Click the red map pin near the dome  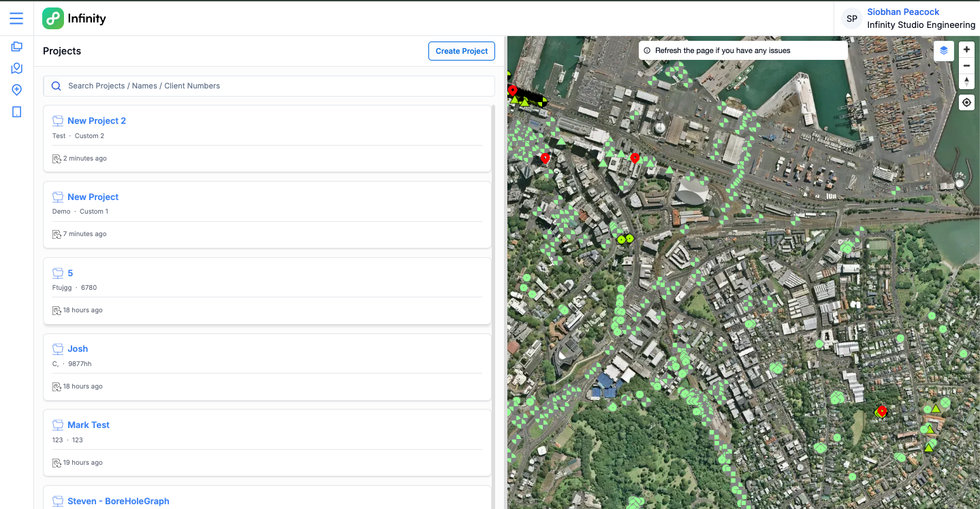tap(635, 158)
